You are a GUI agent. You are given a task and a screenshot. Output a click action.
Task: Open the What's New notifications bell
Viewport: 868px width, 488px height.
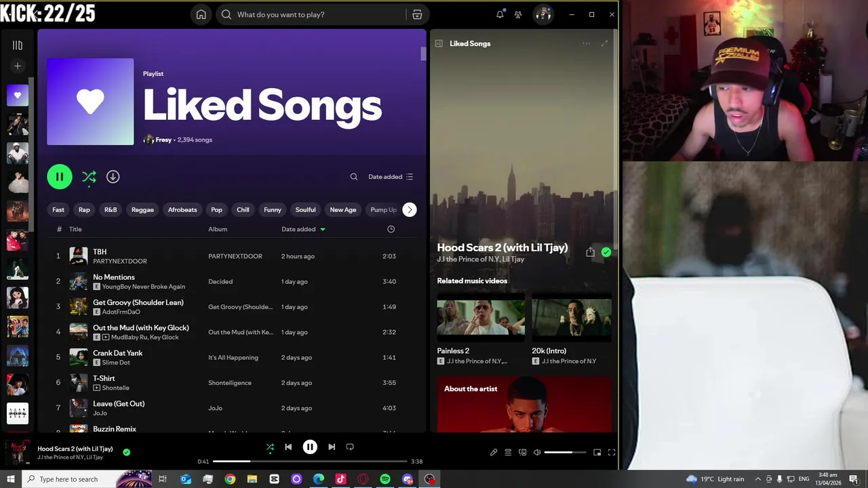500,14
